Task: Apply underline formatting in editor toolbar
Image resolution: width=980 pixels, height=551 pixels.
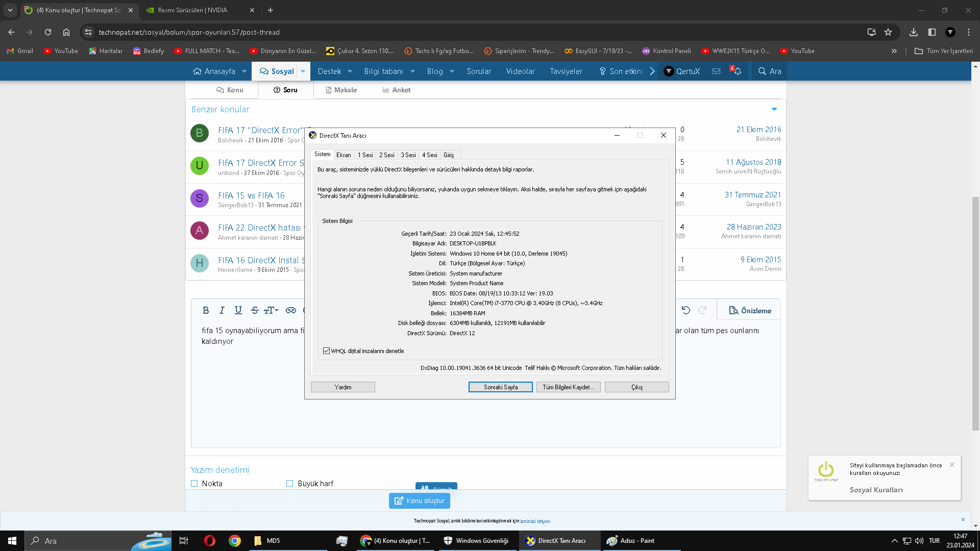Action: (x=238, y=310)
